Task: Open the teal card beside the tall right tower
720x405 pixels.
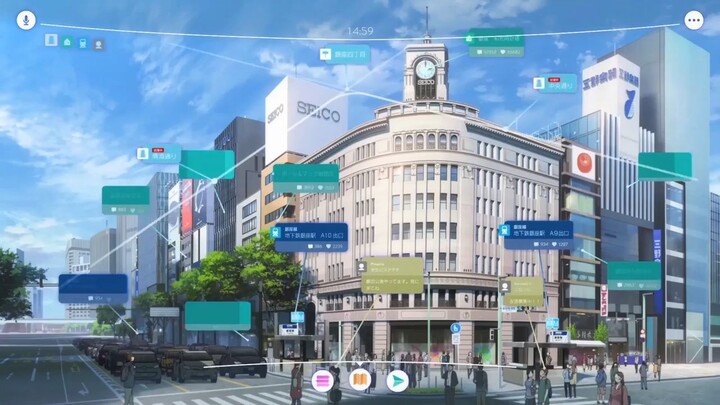Action: [x=665, y=166]
